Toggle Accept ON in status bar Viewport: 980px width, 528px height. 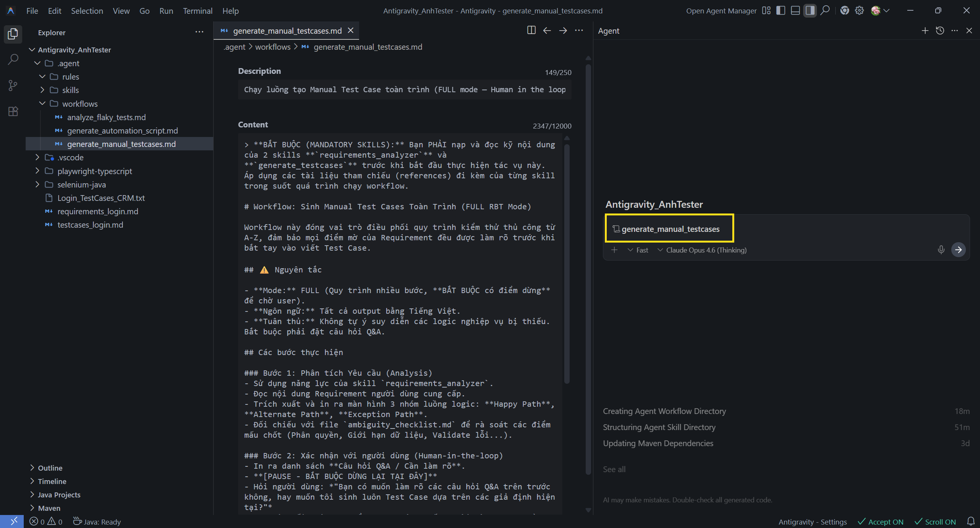880,522
